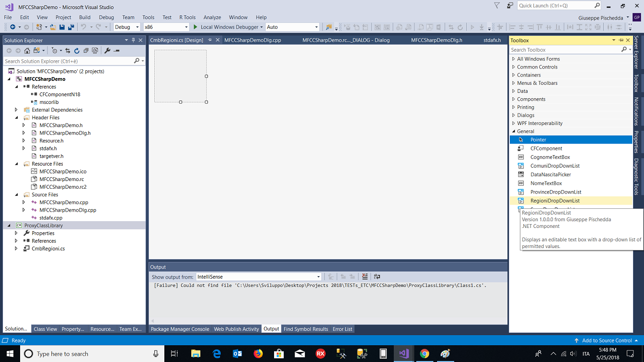Open the Show output from dropdown
This screenshot has width=644, height=362.
click(258, 277)
